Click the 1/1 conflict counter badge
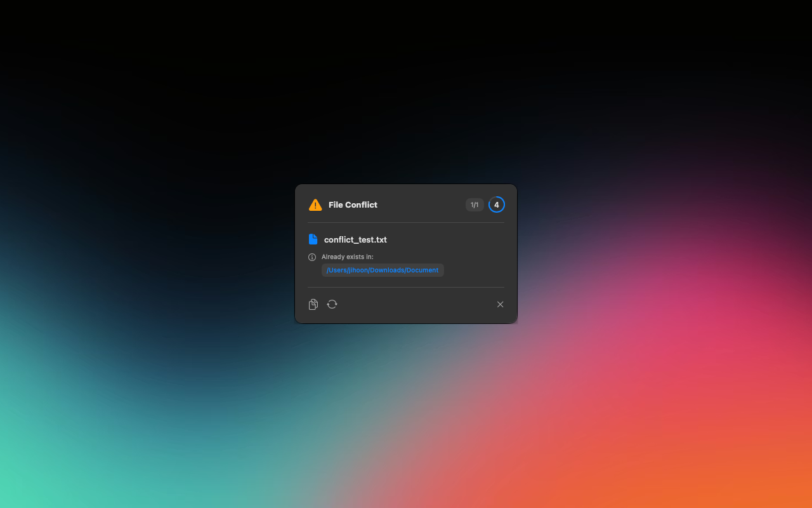Viewport: 812px width, 508px height. tap(475, 205)
